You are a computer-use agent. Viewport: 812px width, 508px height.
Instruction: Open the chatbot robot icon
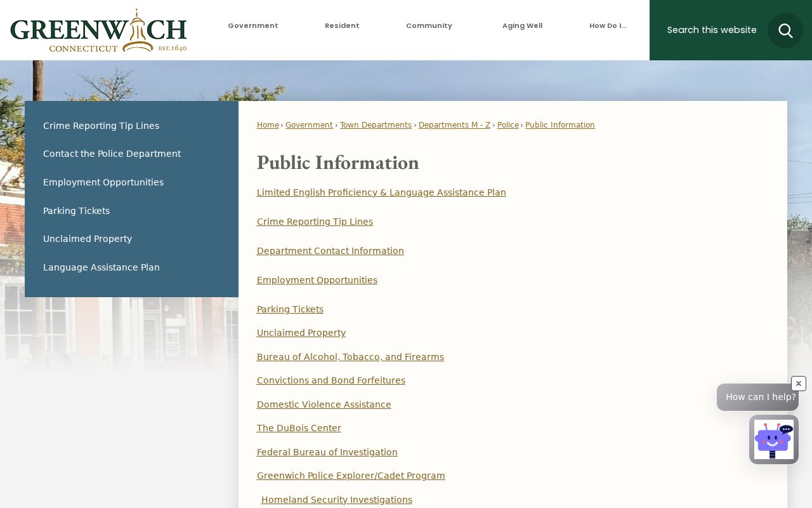click(774, 439)
